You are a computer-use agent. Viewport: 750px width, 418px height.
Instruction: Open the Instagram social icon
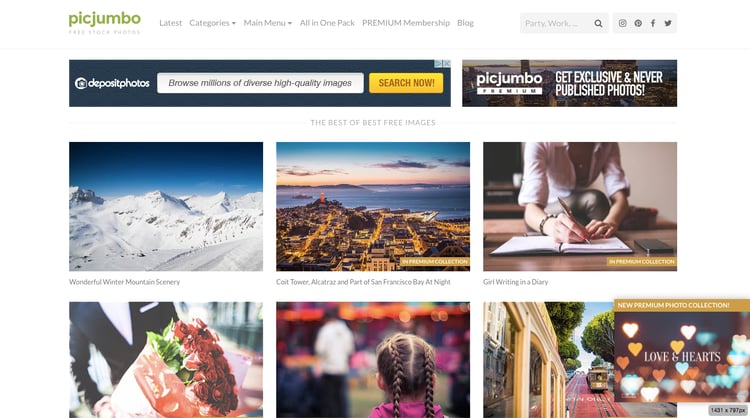(622, 23)
